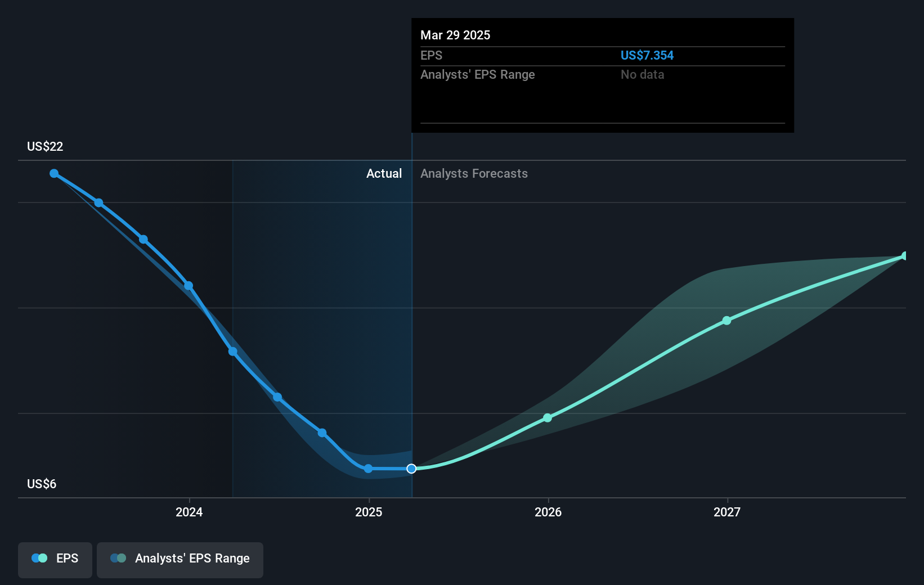Viewport: 924px width, 585px height.
Task: Click the 2024 x-axis label
Action: pyautogui.click(x=189, y=512)
